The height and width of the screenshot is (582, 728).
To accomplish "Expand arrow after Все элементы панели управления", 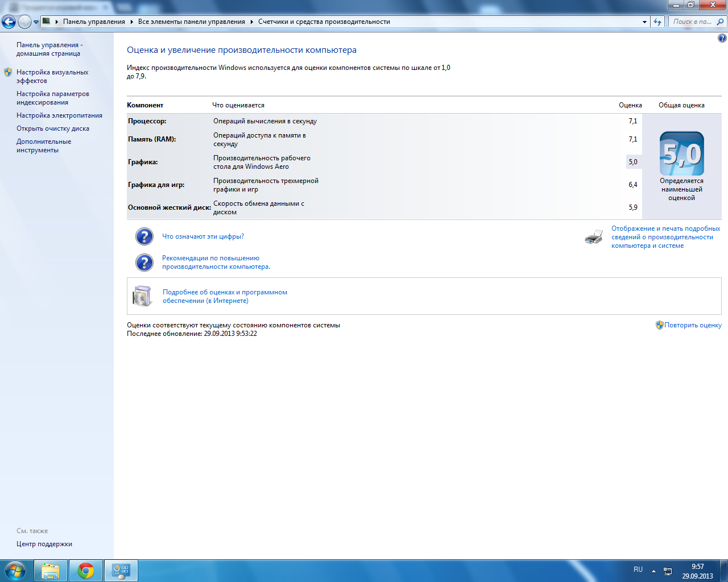I will point(252,22).
